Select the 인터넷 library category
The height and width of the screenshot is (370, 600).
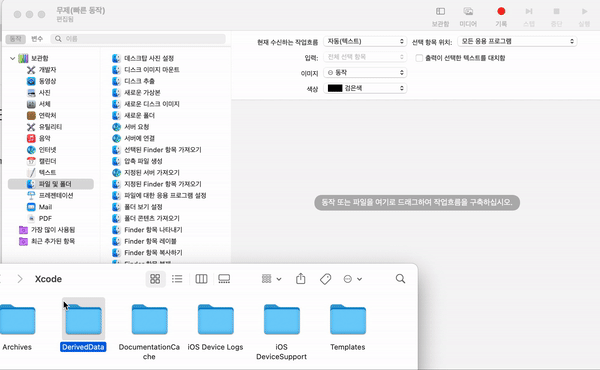47,150
